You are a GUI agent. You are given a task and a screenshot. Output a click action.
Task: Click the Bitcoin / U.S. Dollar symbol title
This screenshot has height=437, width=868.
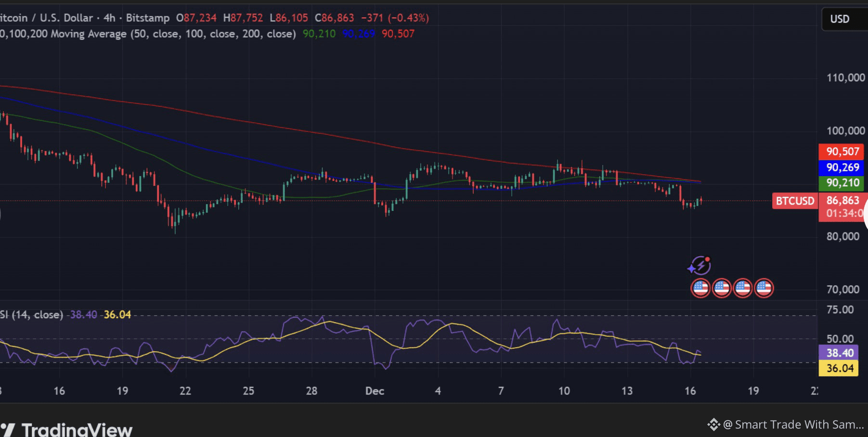pos(46,18)
